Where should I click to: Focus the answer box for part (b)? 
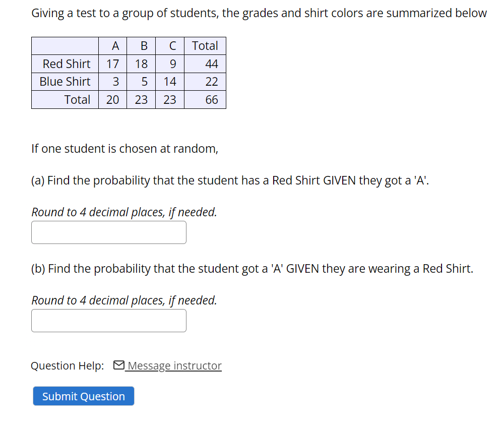[x=109, y=321]
